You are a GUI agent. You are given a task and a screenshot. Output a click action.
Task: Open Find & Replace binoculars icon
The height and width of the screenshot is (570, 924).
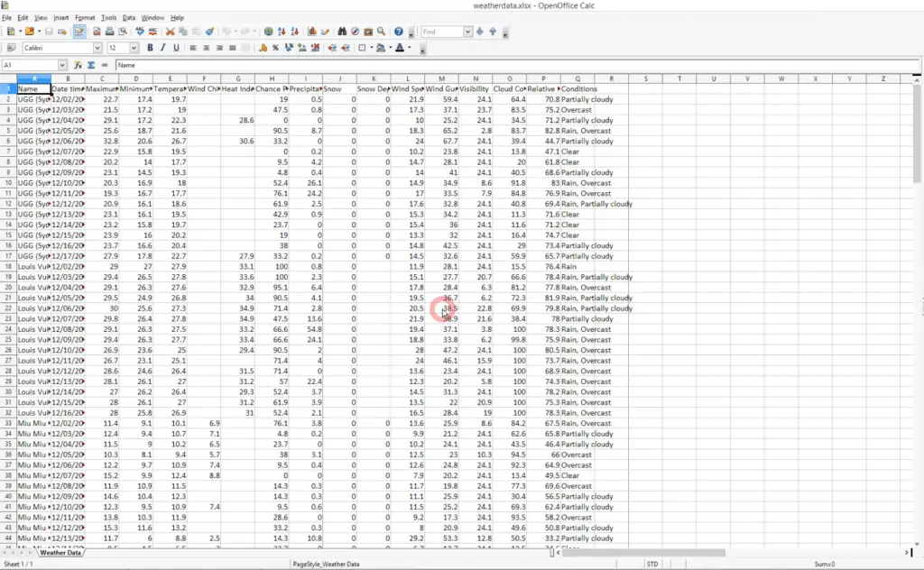tap(342, 32)
